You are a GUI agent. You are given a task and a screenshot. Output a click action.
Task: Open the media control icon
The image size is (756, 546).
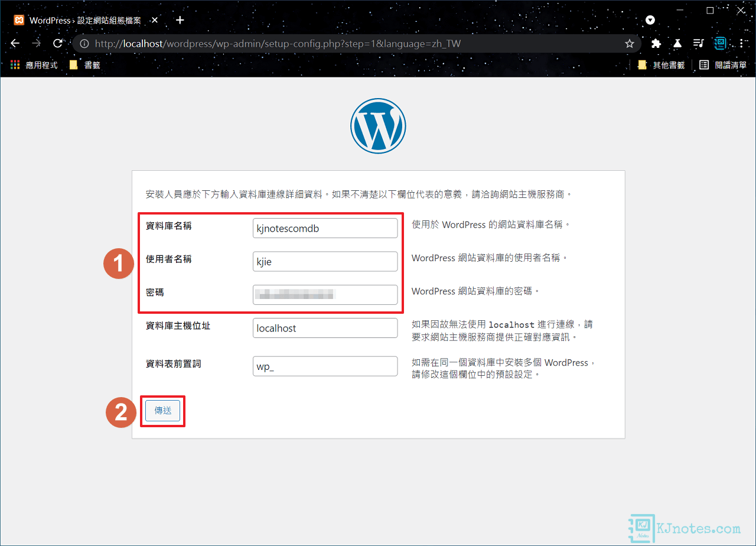click(699, 43)
